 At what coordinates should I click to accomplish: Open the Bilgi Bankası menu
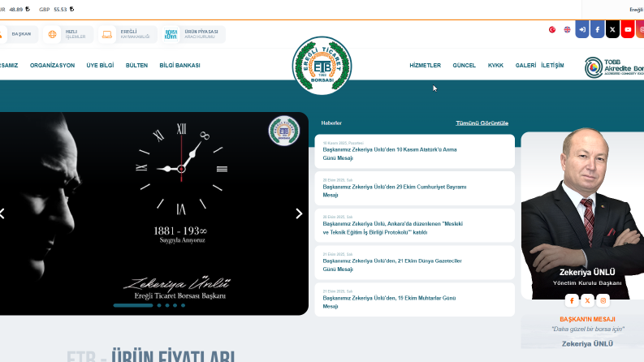(180, 65)
